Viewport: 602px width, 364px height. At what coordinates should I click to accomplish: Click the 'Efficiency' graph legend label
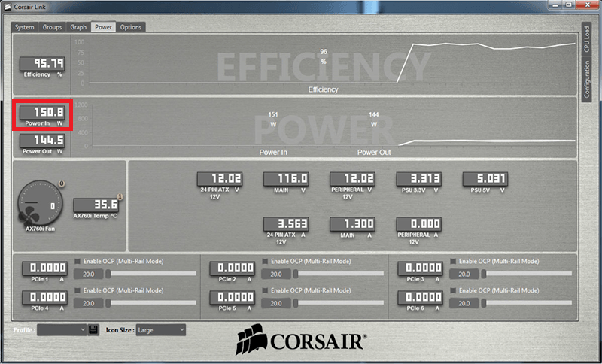[324, 89]
